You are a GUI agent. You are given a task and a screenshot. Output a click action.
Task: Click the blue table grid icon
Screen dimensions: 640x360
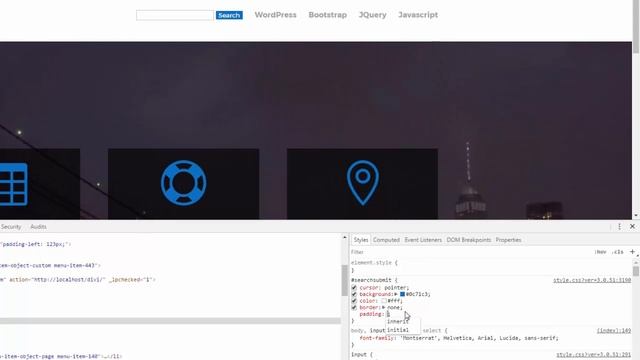pyautogui.click(x=13, y=184)
